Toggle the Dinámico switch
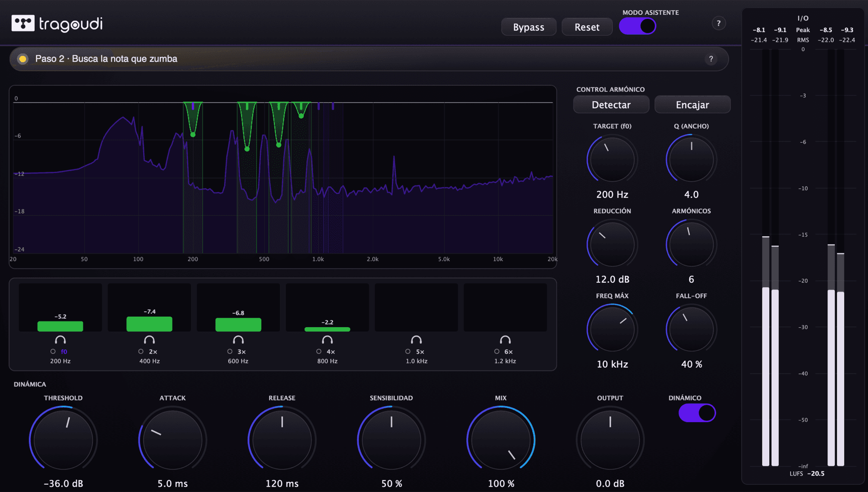The width and height of the screenshot is (868, 492). (697, 413)
